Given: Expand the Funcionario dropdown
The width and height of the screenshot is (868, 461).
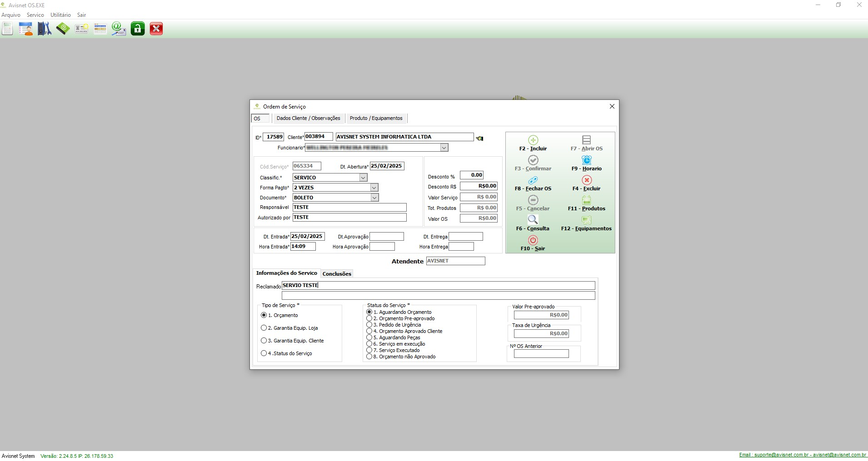Looking at the screenshot, I should 444,148.
